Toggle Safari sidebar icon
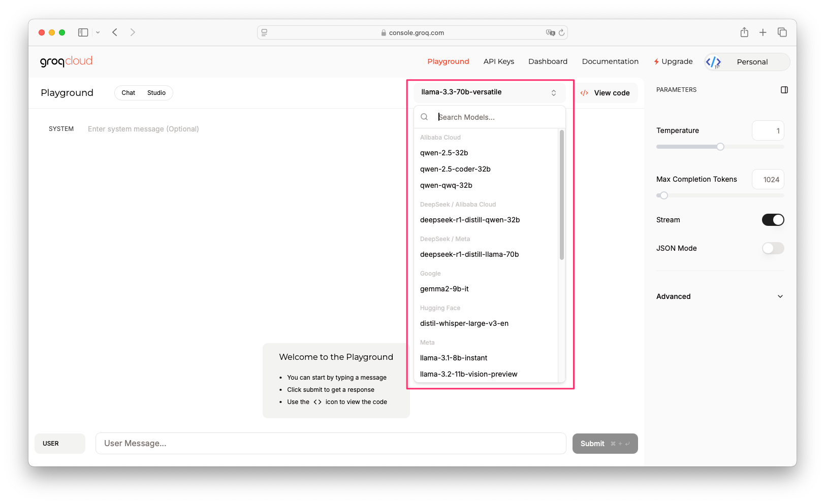 (83, 32)
